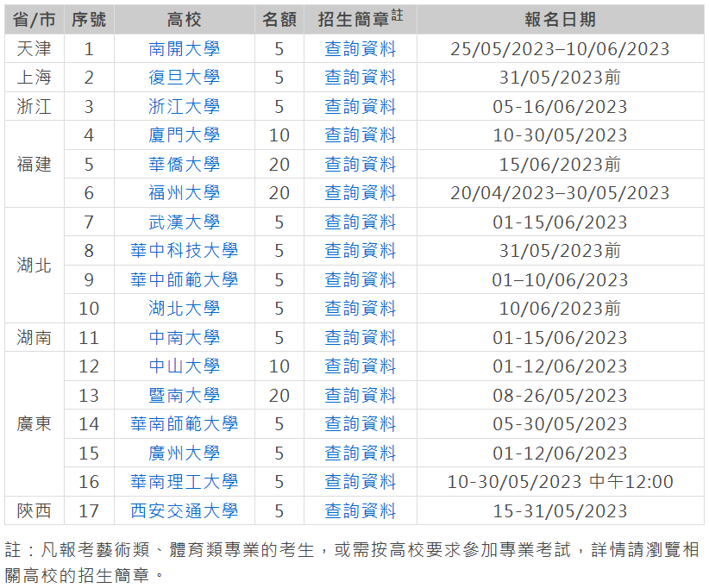Image resolution: width=709 pixels, height=588 pixels.
Task: Open the 華中科技大學 university link
Action: point(185,251)
